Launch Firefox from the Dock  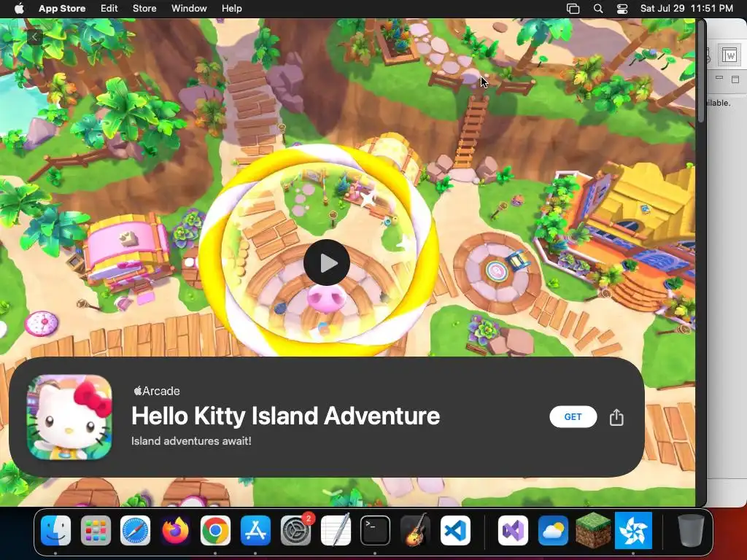tap(175, 531)
